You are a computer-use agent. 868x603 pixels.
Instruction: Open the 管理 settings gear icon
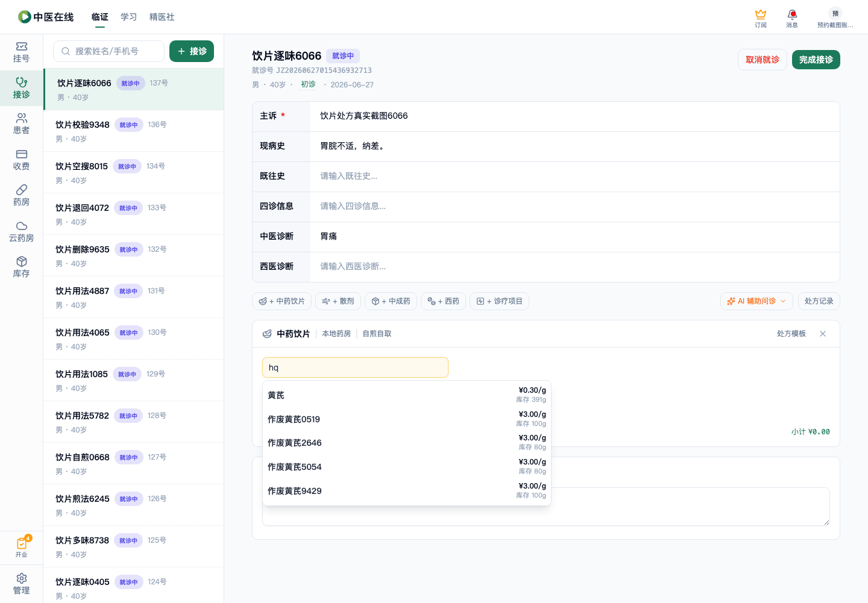(x=21, y=584)
